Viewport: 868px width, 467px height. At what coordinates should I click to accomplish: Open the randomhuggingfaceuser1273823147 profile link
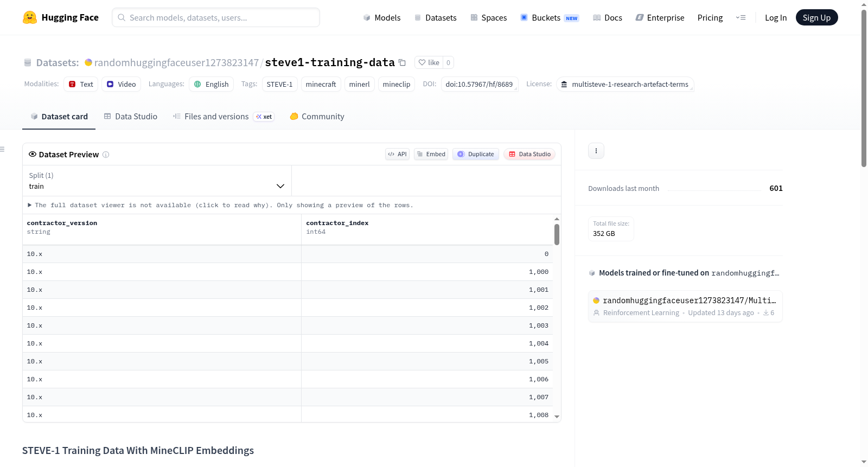click(x=176, y=62)
